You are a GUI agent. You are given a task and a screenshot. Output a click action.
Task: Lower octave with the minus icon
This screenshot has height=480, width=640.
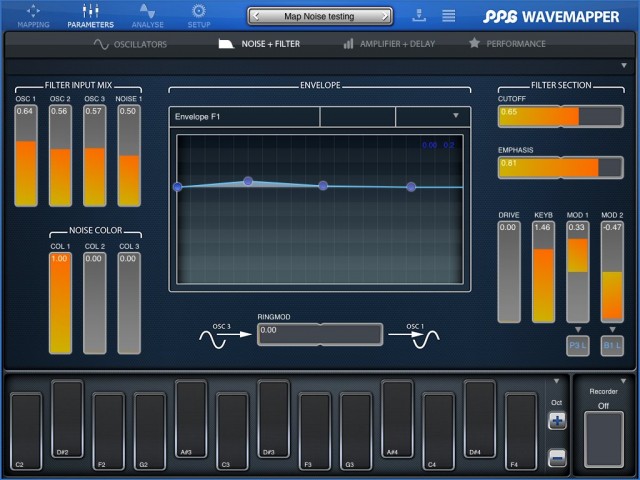[557, 458]
